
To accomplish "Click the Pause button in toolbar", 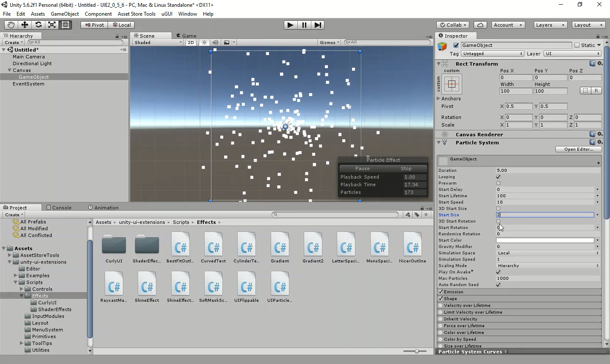I will click(x=304, y=25).
